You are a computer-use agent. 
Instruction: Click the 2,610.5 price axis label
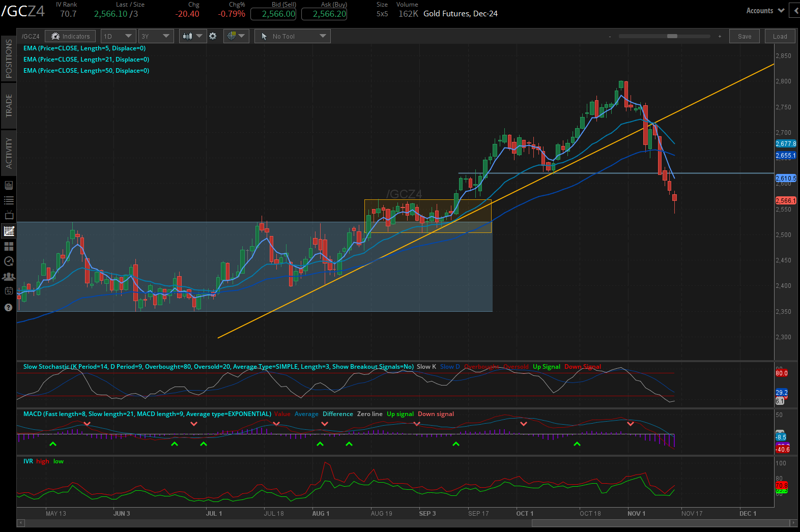pyautogui.click(x=786, y=178)
